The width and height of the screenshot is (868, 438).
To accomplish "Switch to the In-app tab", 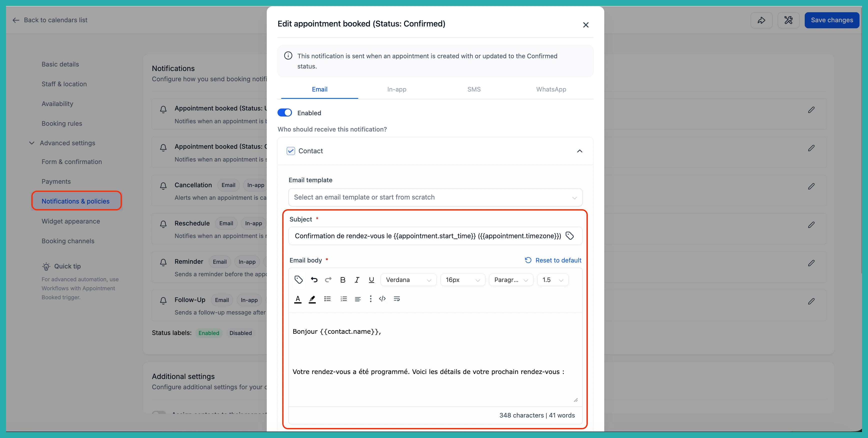I will point(396,89).
